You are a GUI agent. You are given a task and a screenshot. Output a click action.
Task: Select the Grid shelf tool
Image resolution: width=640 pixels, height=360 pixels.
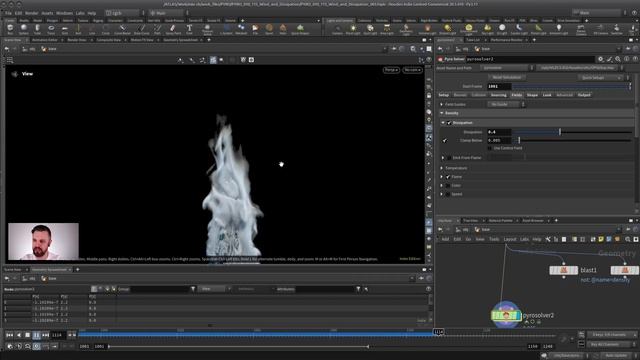[64, 29]
